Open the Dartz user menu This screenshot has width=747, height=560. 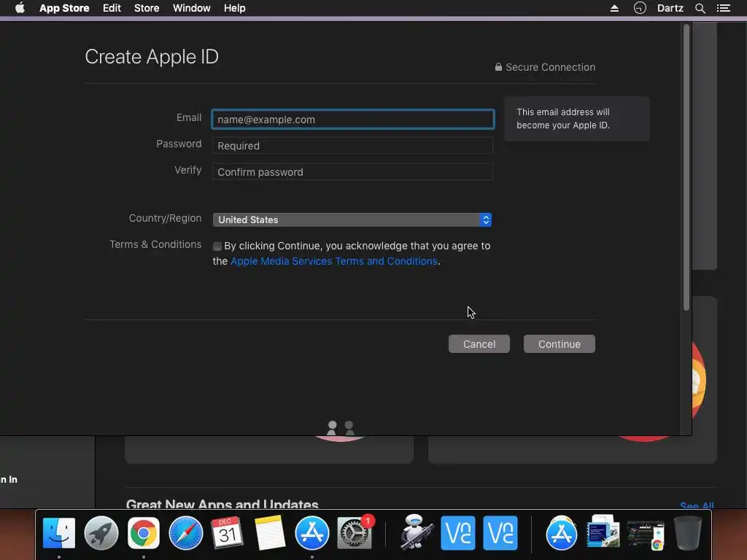(x=670, y=8)
